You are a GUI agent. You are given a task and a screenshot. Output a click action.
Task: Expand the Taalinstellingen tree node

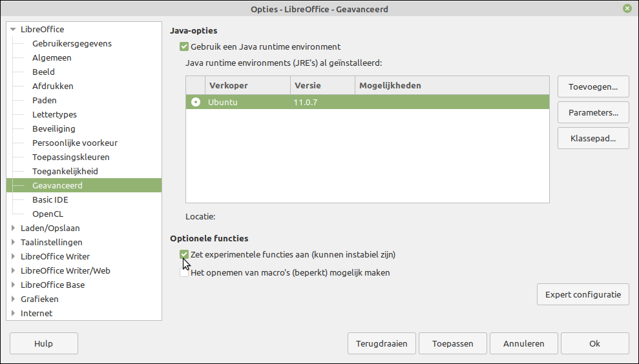coord(14,242)
